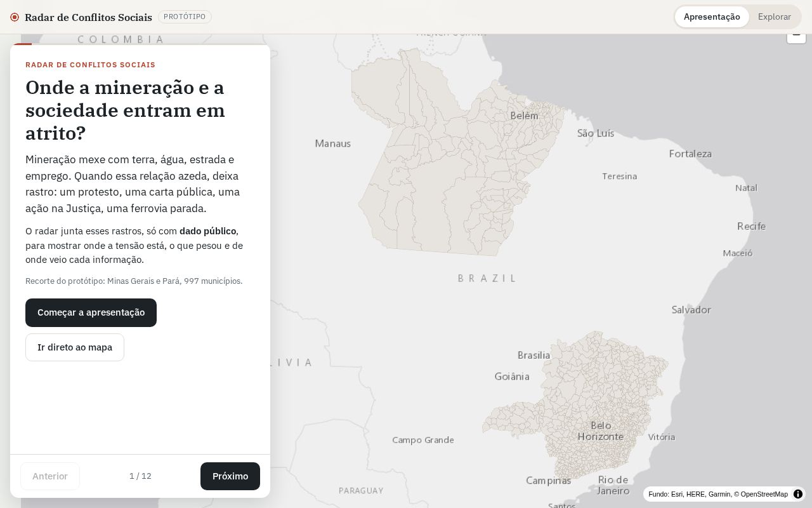The height and width of the screenshot is (508, 812).
Task: Click the Radar de Conflitos Sociais title
Action: tap(88, 17)
